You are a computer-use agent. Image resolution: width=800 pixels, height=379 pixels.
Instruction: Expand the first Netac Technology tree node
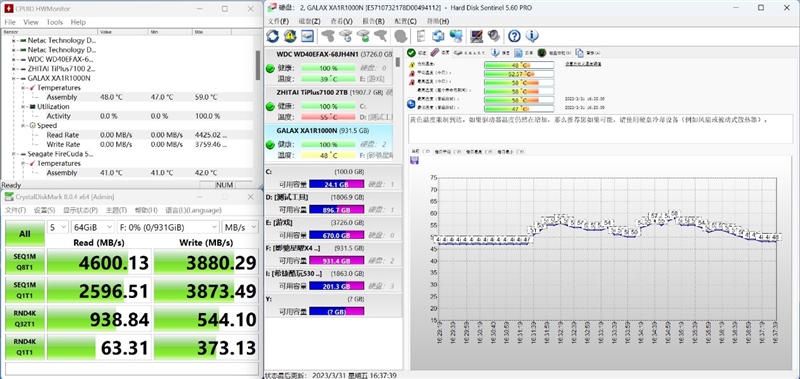14,40
